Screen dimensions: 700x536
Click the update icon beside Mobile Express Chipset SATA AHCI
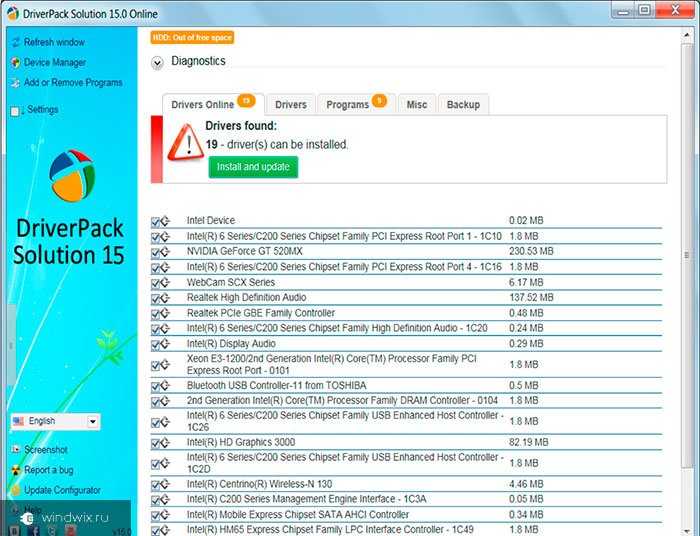[165, 515]
